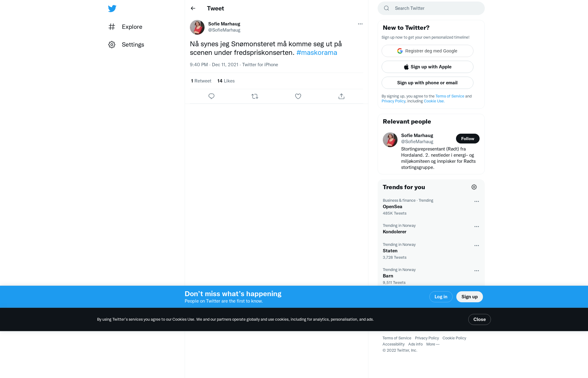Viewport: 588px width, 378px height.
Task: Open trends settings gear icon
Action: [x=474, y=187]
